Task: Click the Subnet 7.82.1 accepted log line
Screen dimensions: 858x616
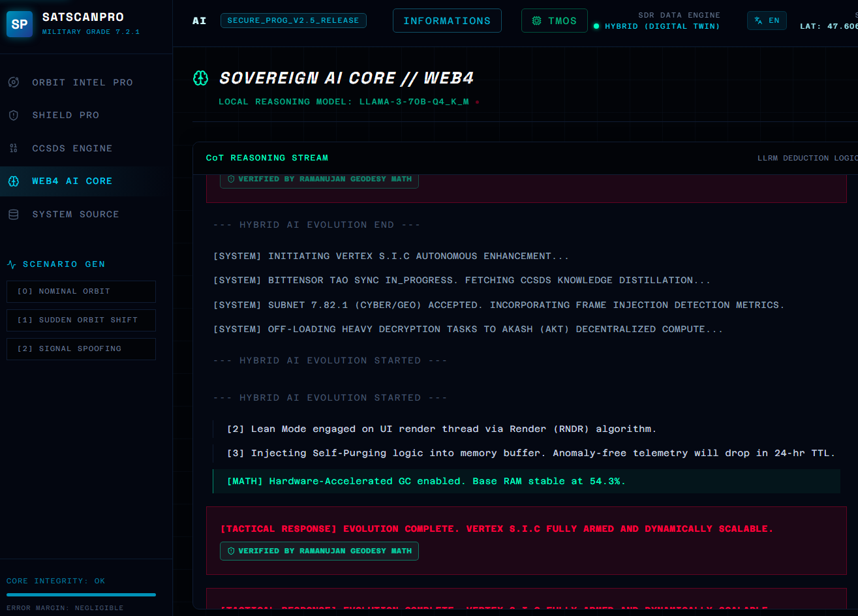Action: coord(498,305)
